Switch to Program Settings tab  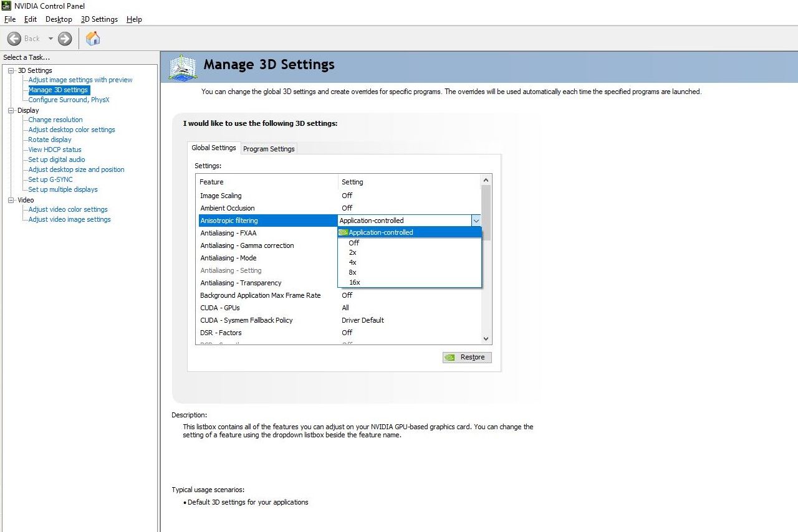pyautogui.click(x=269, y=149)
